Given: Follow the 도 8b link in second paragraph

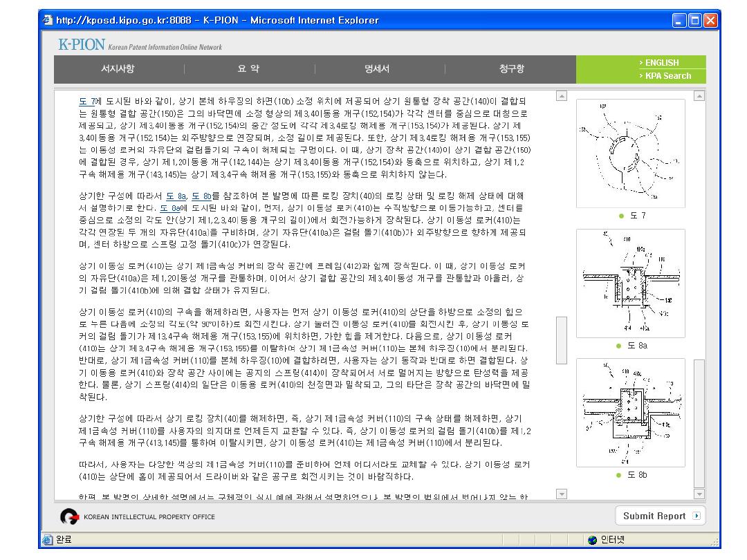Looking at the screenshot, I should coord(201,196).
